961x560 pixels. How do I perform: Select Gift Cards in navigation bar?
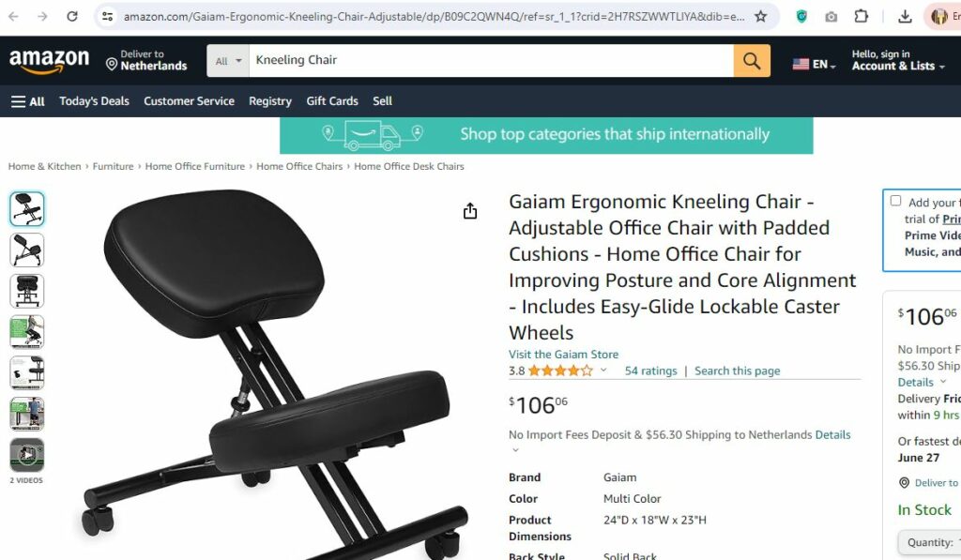coord(332,101)
